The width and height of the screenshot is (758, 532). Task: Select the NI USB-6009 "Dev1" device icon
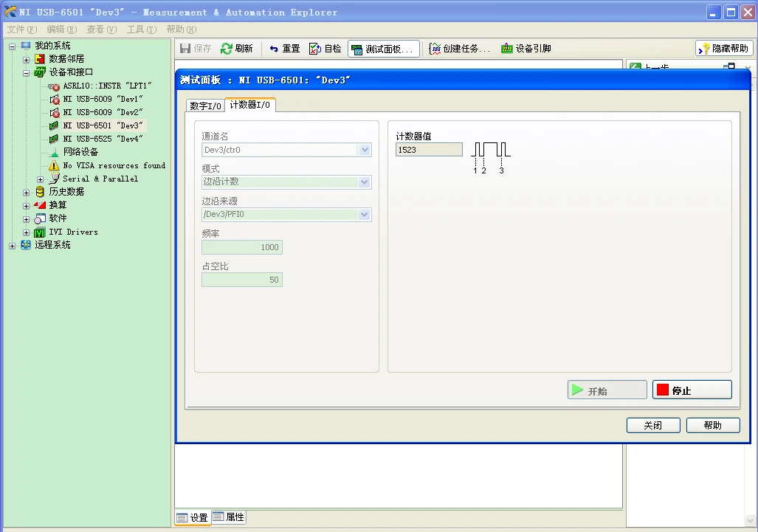54,99
